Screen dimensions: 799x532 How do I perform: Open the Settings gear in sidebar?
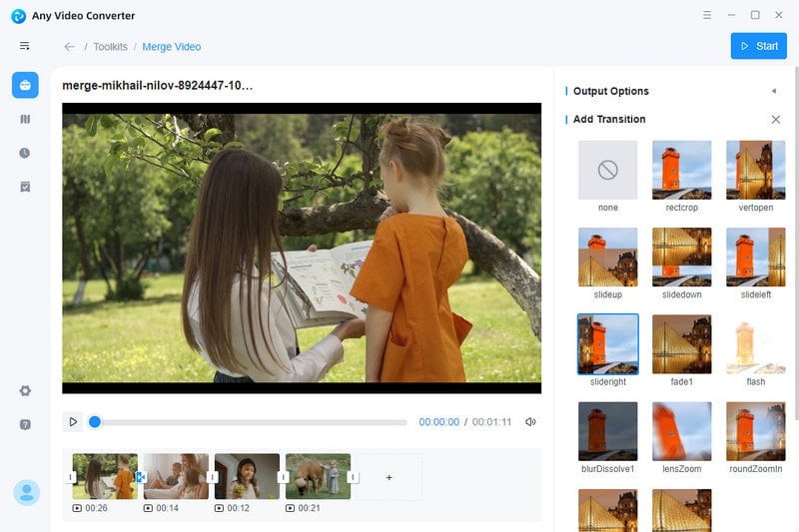pyautogui.click(x=25, y=390)
